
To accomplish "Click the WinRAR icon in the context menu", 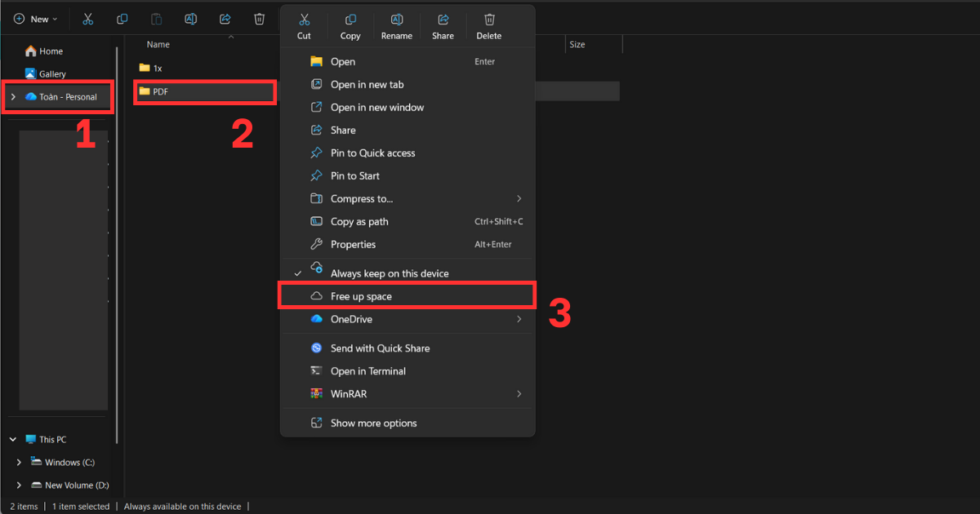I will click(317, 393).
